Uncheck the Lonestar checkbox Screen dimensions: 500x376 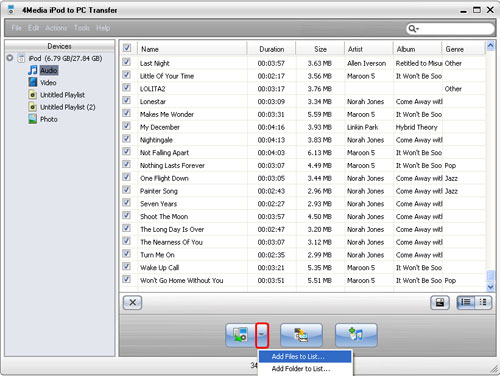click(126, 100)
